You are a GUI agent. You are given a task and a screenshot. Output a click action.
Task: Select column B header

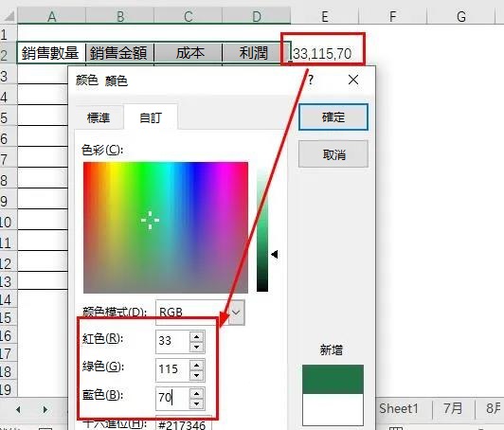(120, 16)
